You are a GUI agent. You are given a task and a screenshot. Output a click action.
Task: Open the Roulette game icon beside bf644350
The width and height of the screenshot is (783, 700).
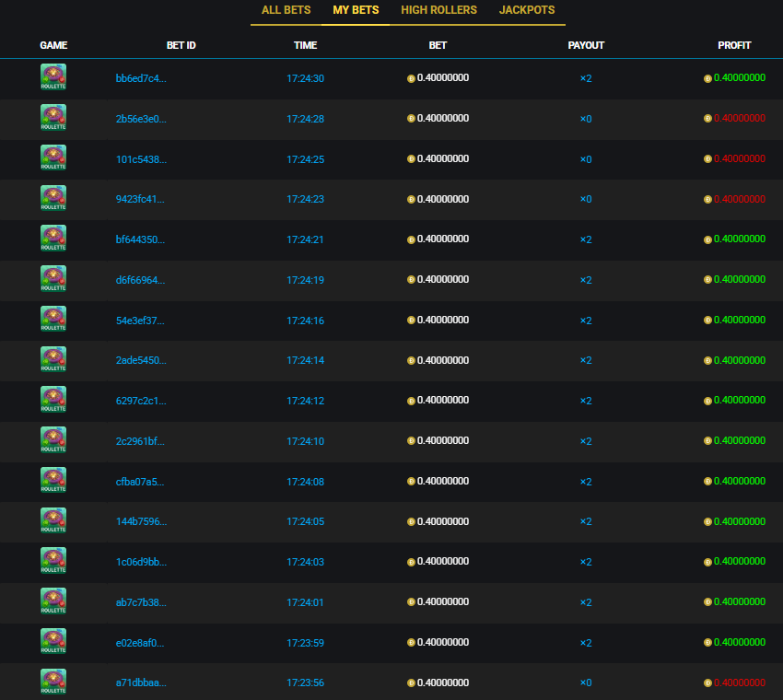53,239
